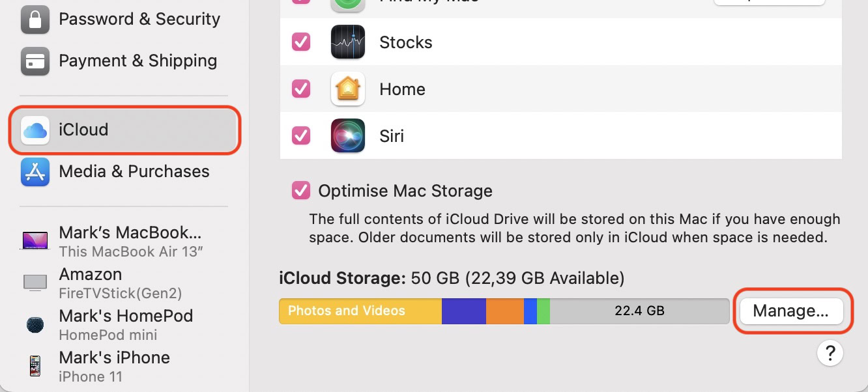Click the Home app icon
The image size is (868, 392).
pyautogui.click(x=347, y=89)
